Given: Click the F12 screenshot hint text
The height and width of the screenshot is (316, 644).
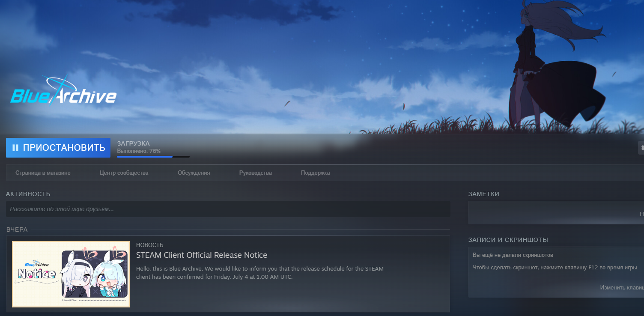Looking at the screenshot, I should (555, 268).
